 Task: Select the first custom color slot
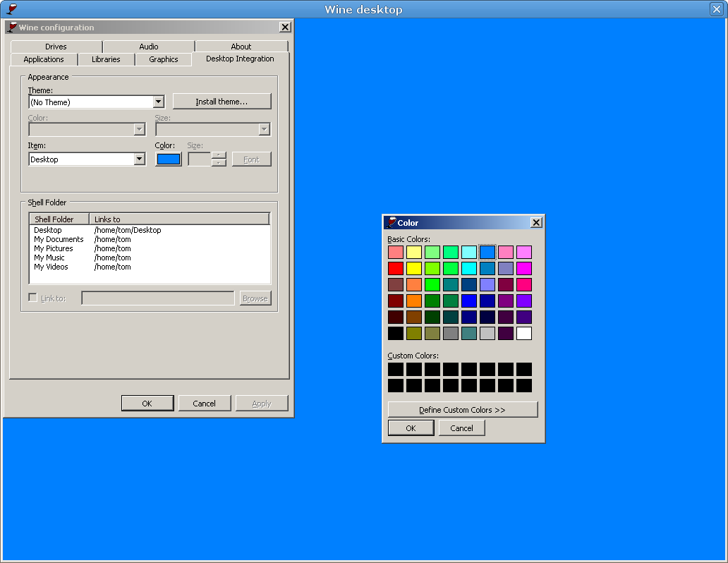pyautogui.click(x=396, y=369)
